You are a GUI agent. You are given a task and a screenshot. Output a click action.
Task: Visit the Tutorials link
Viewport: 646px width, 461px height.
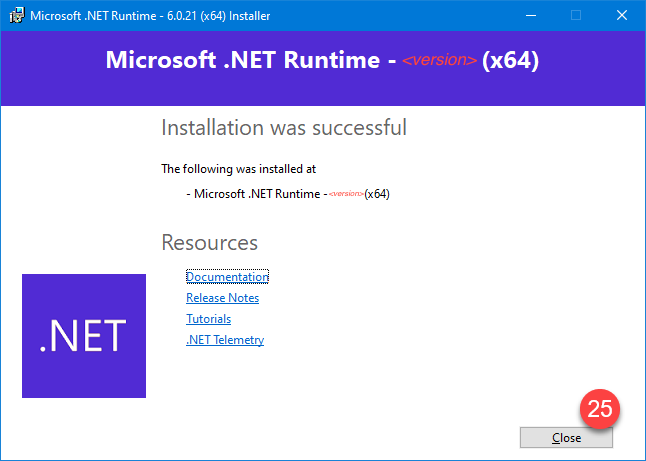208,319
